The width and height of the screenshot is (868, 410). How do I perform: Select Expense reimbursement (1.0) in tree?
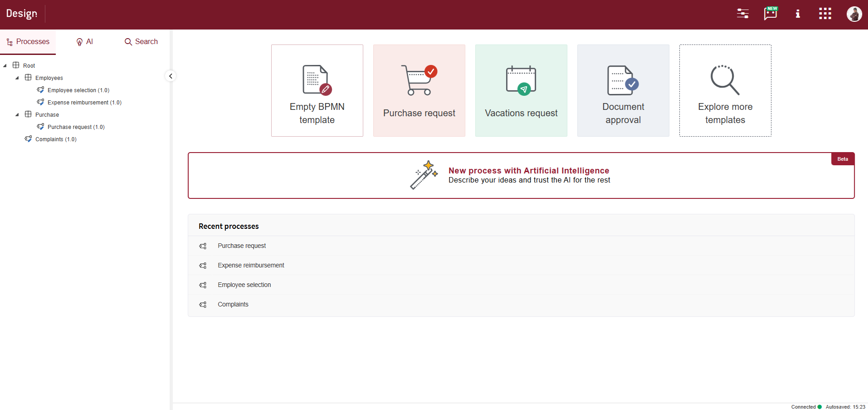[x=84, y=102]
